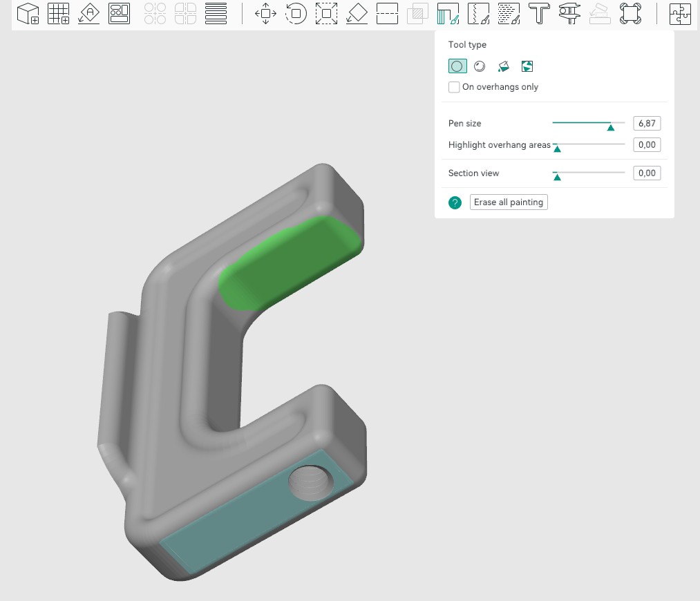Select the Cut tool
This screenshot has width=700, height=601.
click(387, 13)
